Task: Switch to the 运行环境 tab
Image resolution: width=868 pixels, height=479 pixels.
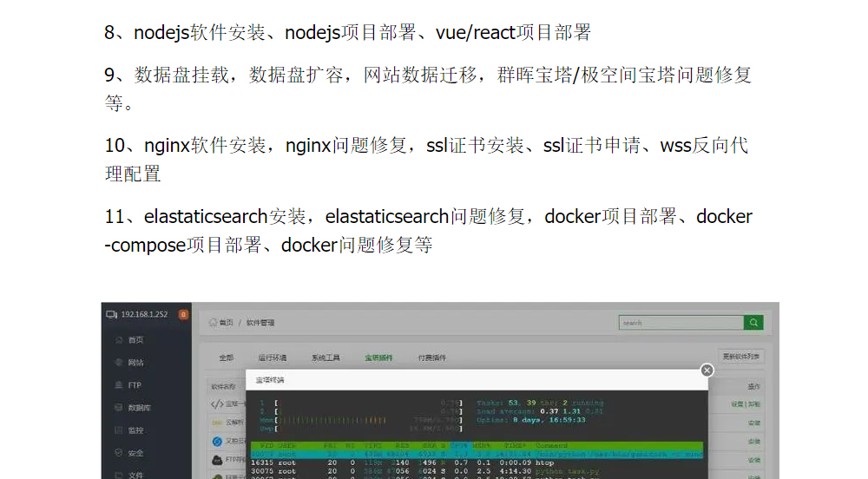Action: pos(272,358)
